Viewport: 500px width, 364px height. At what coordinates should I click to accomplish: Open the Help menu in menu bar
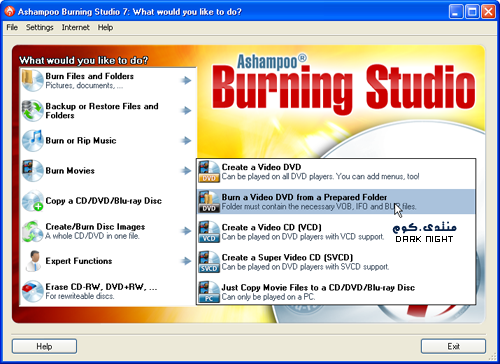[105, 27]
